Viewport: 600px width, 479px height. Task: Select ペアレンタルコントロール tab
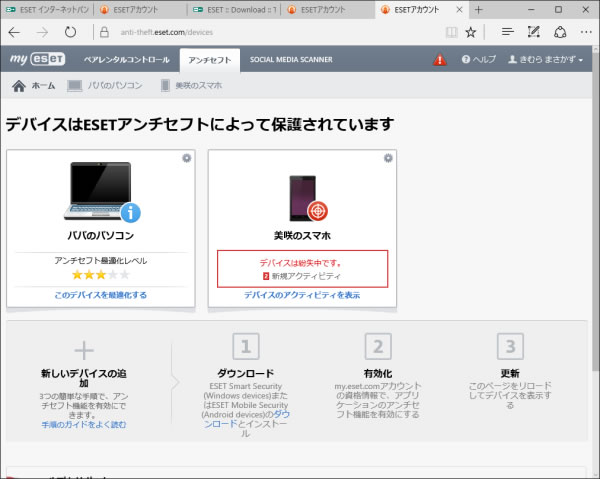click(127, 60)
